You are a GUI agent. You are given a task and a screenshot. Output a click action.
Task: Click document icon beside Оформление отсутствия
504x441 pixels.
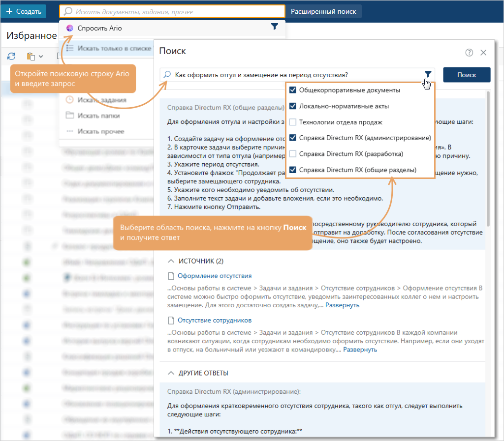(x=171, y=276)
